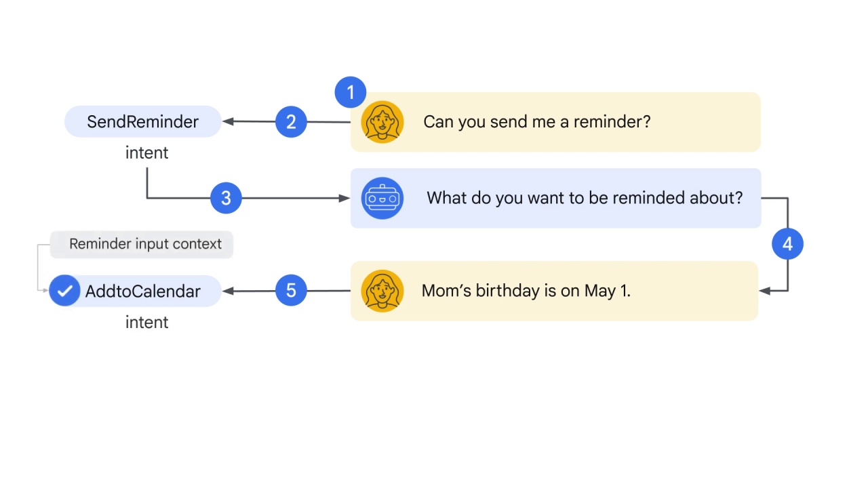Select the step 3 numbered circle
This screenshot has height=488, width=868.
click(x=226, y=198)
